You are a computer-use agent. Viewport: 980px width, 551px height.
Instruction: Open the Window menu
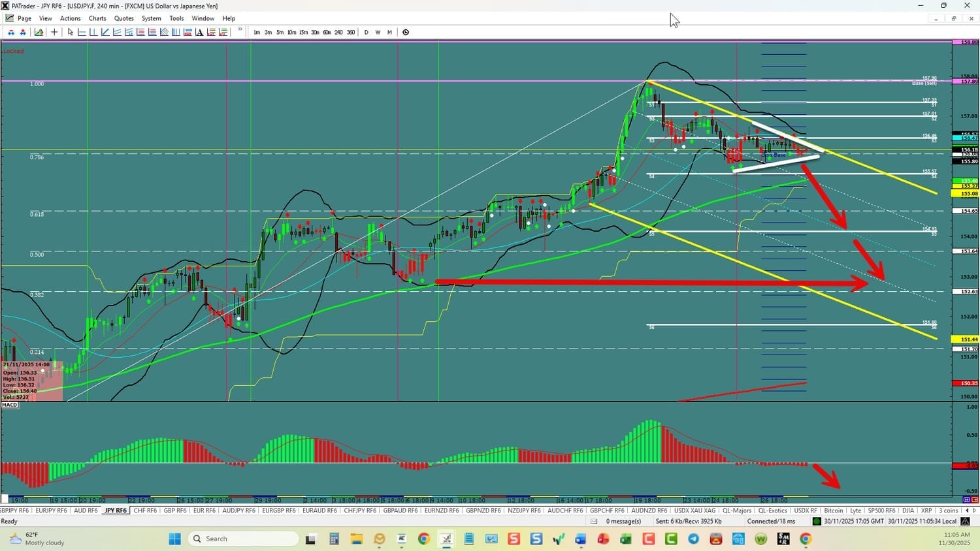click(203, 18)
